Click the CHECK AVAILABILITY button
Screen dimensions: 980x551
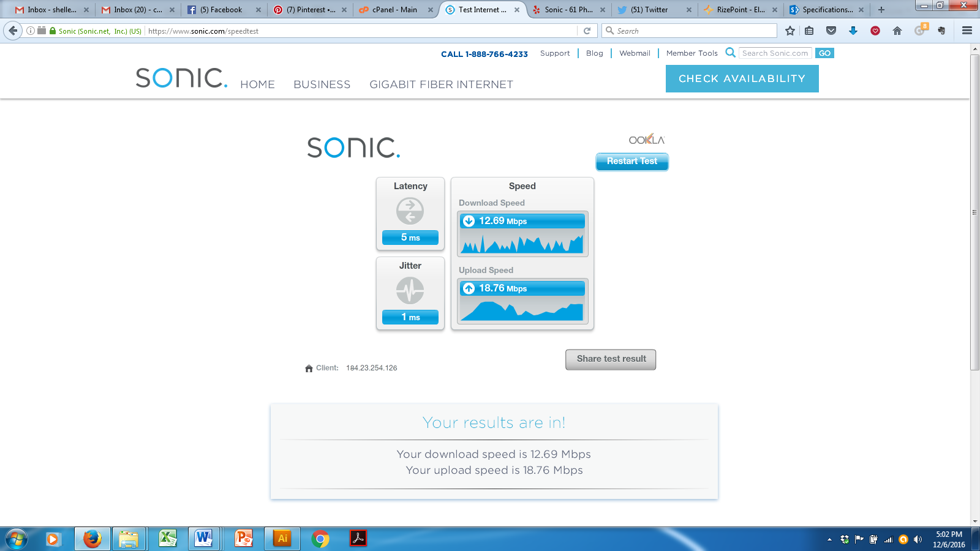click(742, 78)
